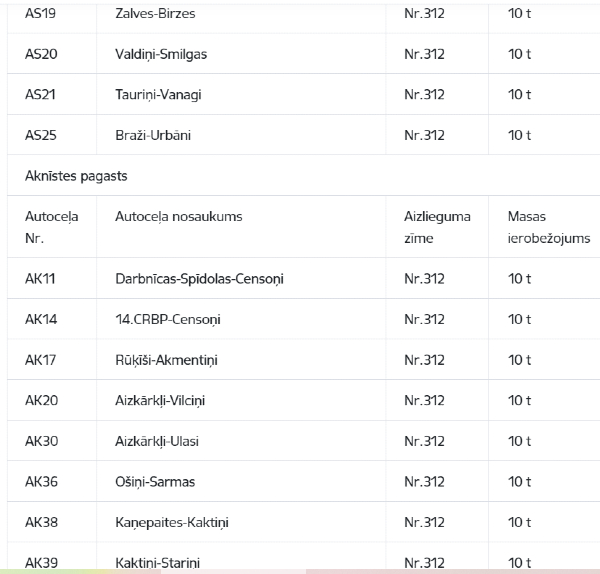Click the Masas ierobežojums column header
The image size is (600, 574).
click(x=548, y=228)
